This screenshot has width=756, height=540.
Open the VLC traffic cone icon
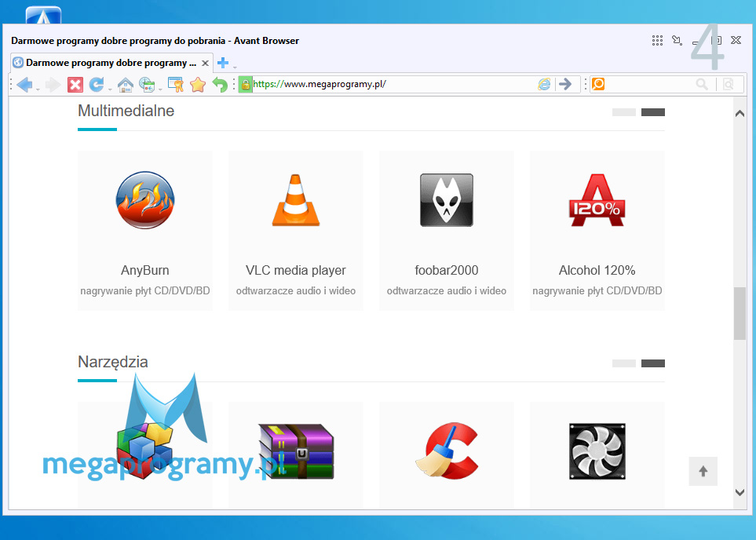tap(295, 200)
